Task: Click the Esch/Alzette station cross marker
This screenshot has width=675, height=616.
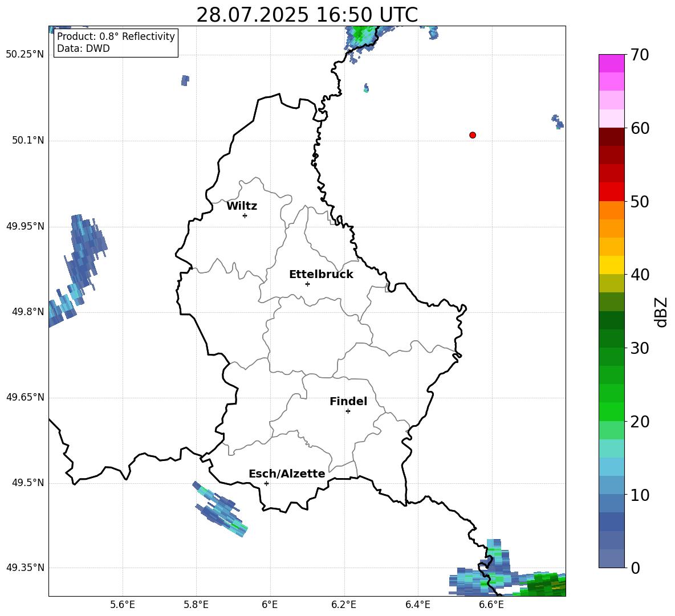Action: 266,483
